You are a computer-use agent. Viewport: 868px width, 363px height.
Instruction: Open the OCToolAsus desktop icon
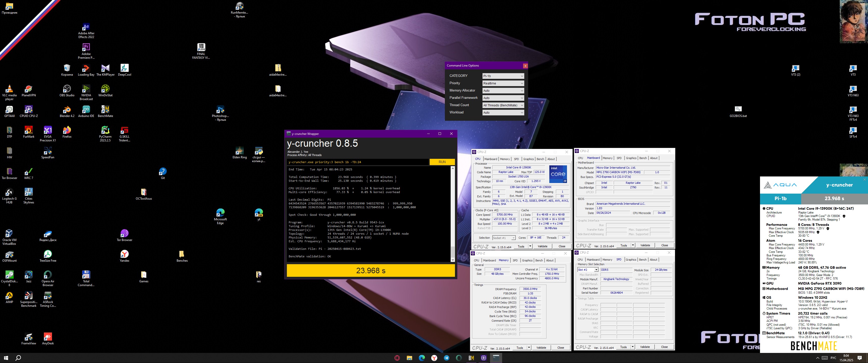[x=144, y=194]
